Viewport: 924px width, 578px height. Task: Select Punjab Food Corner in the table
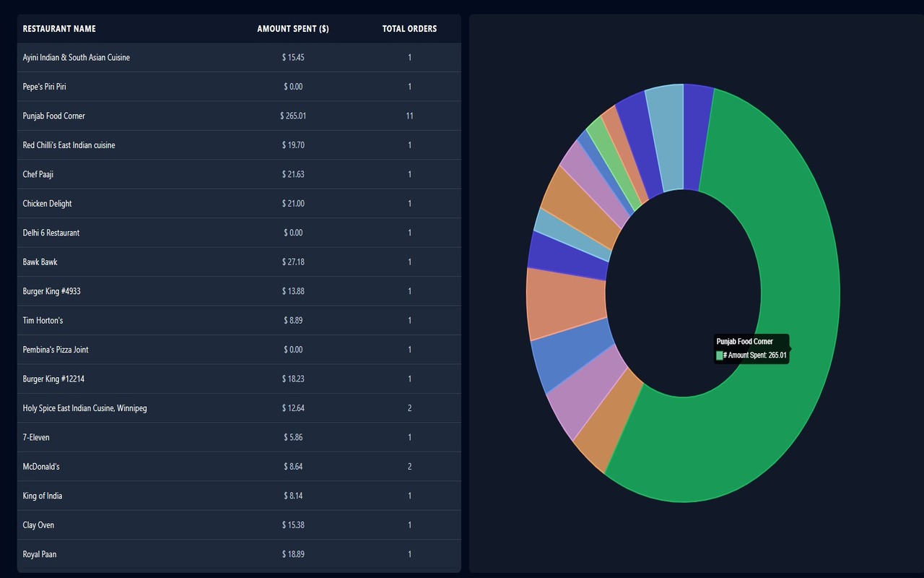coord(53,116)
